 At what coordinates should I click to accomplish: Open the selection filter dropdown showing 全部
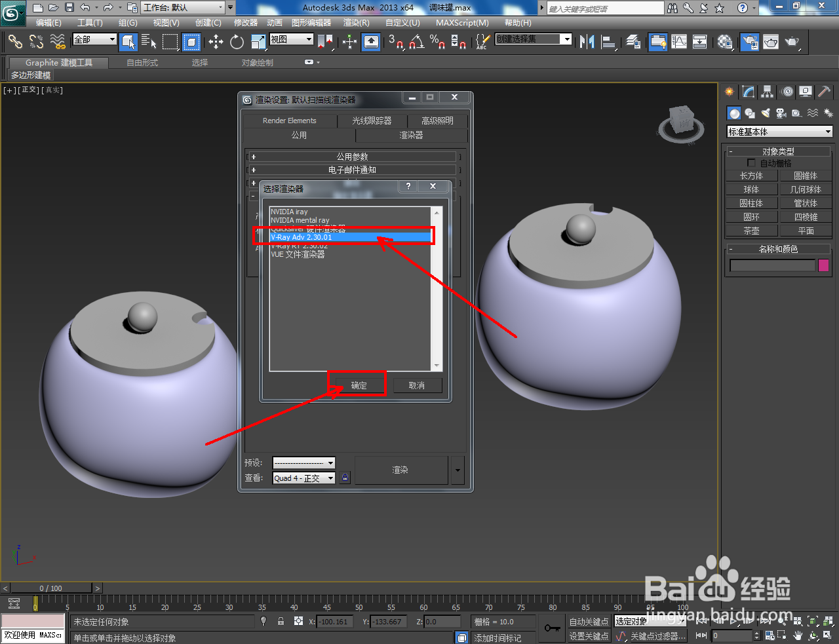[94, 39]
